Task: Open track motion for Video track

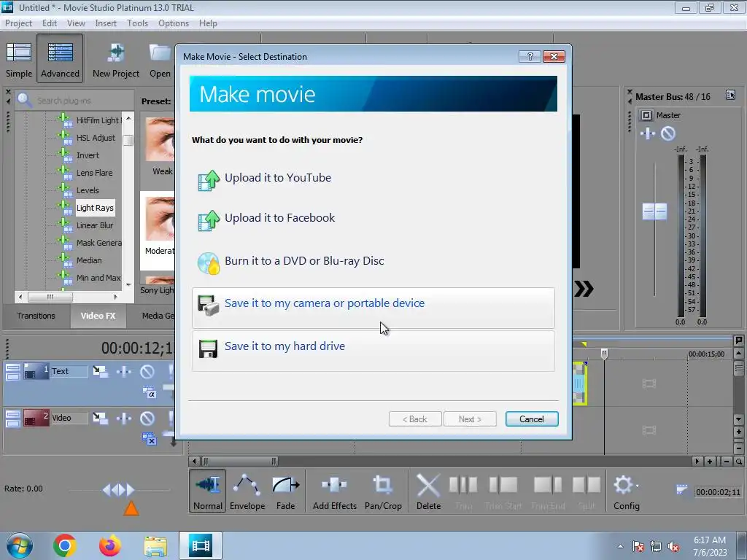Action: (100, 419)
